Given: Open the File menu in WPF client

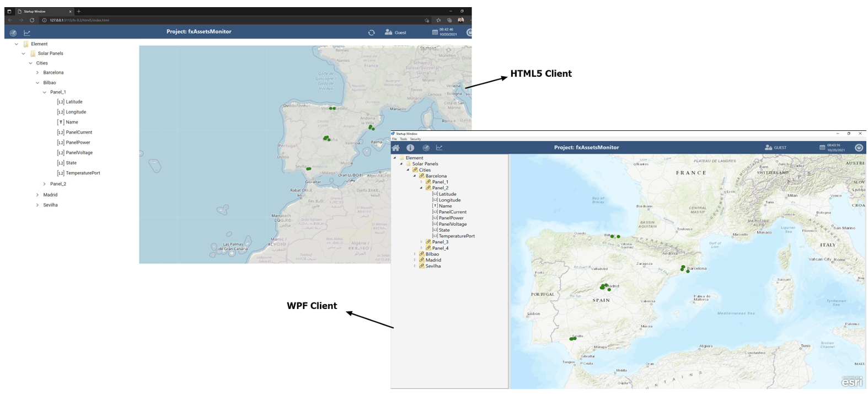Looking at the screenshot, I should [394, 139].
